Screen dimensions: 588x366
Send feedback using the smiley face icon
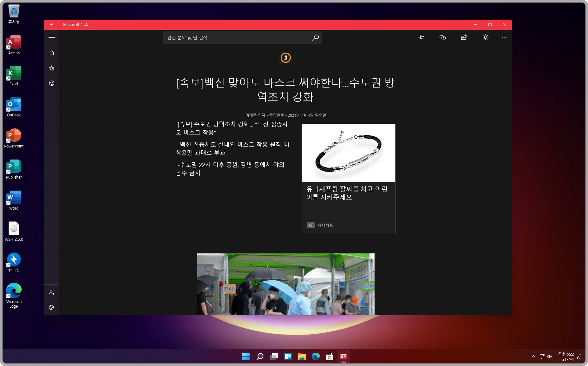pos(52,83)
